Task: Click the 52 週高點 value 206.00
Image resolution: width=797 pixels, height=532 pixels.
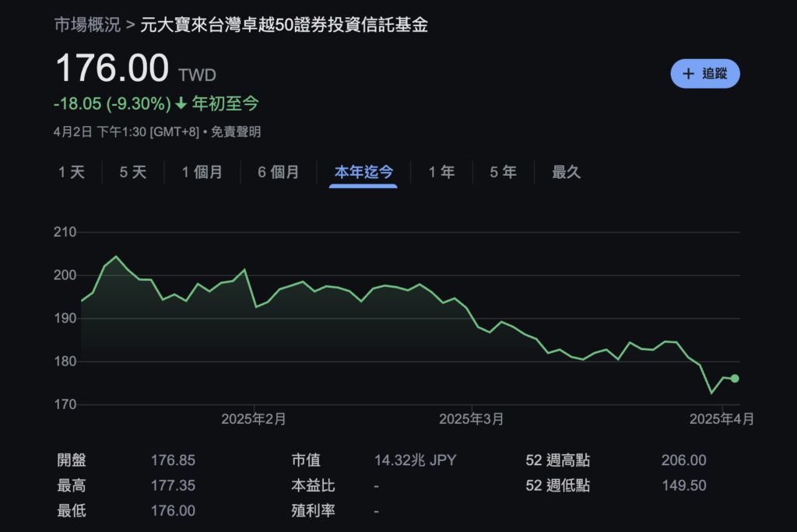Action: point(683,460)
